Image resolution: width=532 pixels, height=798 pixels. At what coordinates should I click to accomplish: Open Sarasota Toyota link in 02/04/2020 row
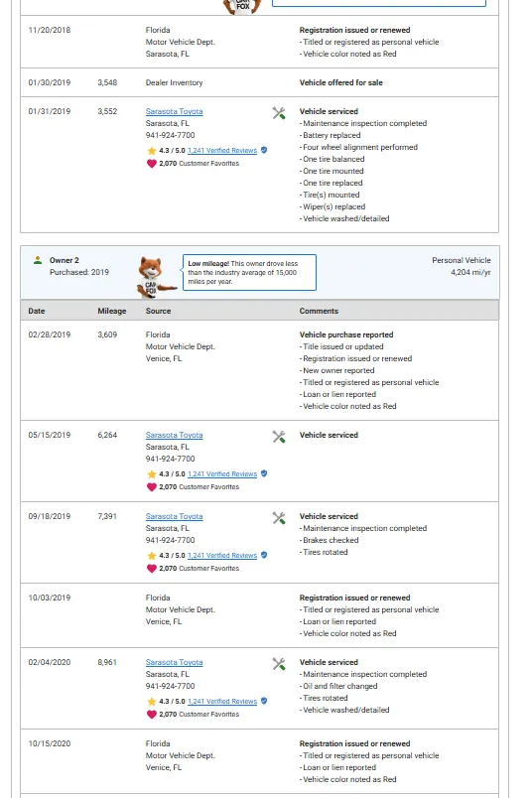[x=174, y=663]
